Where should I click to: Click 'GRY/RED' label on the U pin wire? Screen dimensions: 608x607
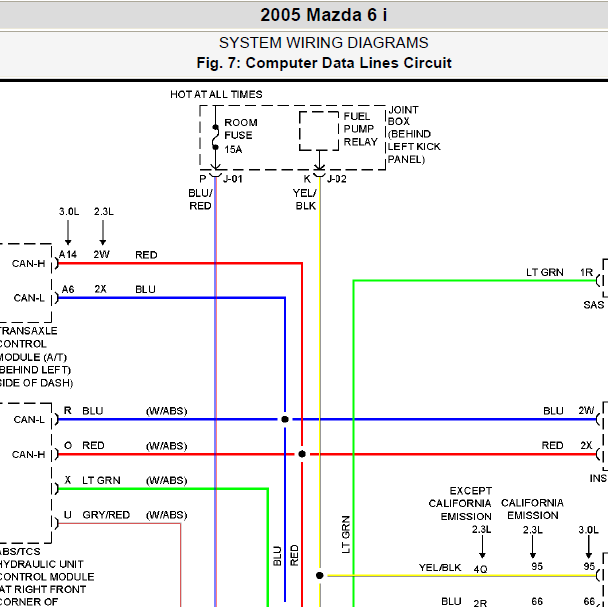(106, 515)
